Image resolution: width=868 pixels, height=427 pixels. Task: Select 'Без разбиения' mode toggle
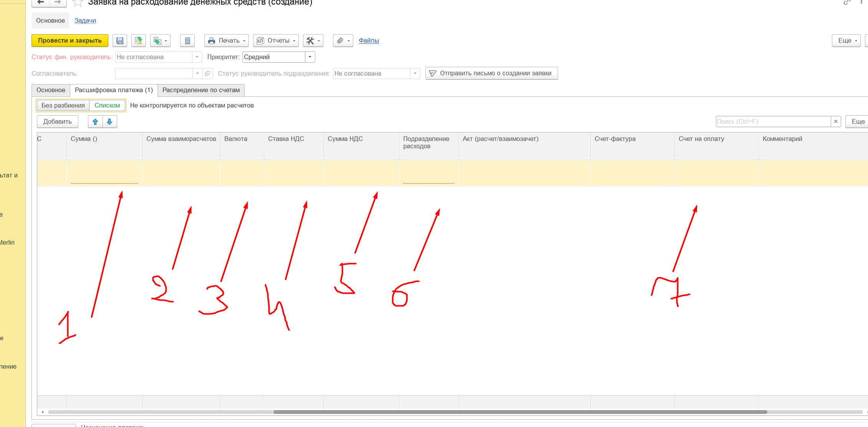63,106
